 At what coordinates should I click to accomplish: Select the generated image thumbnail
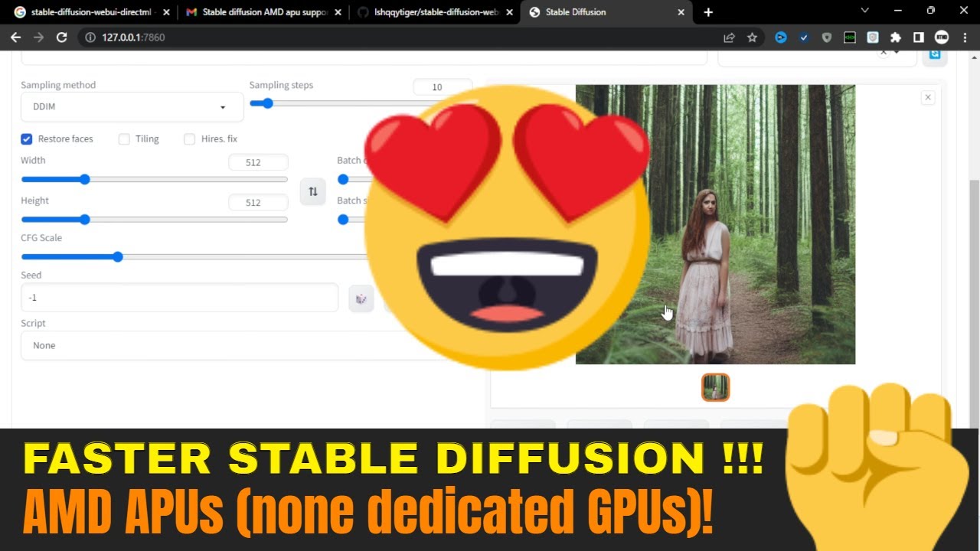click(716, 387)
